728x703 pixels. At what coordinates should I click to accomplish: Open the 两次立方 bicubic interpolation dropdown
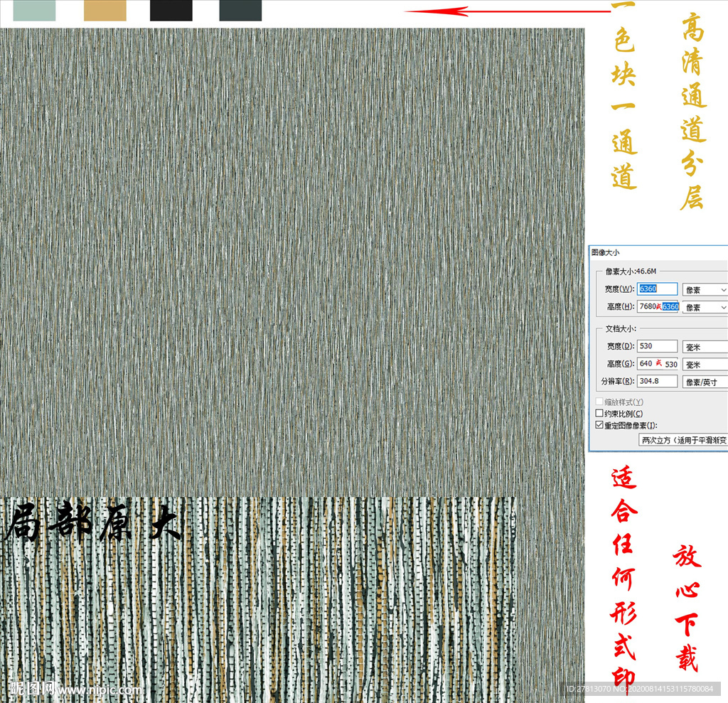pyautogui.click(x=682, y=439)
